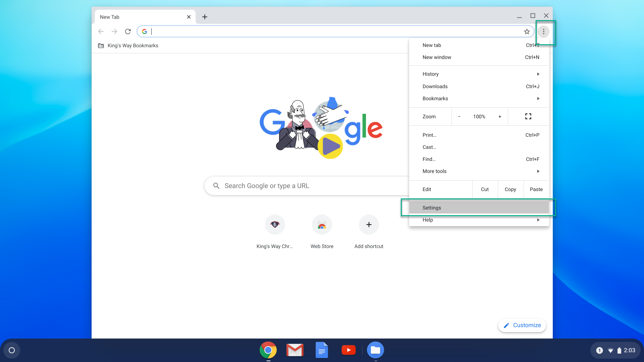Expand the More tools submenu
The height and width of the screenshot is (362, 644).
tap(480, 171)
